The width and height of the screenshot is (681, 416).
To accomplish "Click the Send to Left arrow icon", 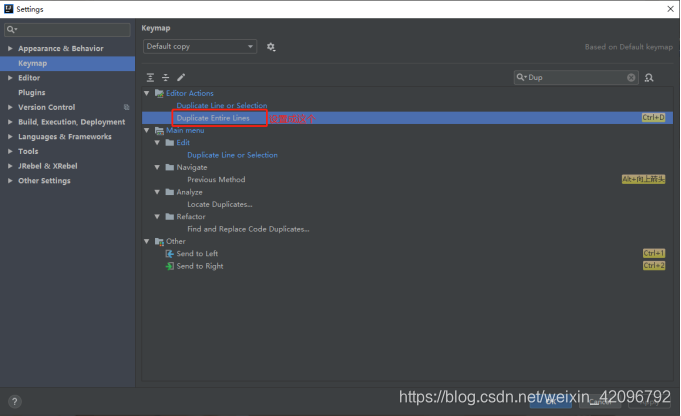I will (x=170, y=254).
